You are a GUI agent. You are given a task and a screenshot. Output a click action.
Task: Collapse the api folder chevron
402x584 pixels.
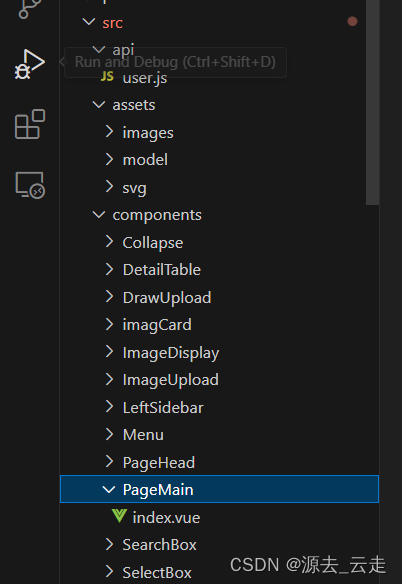tap(99, 49)
